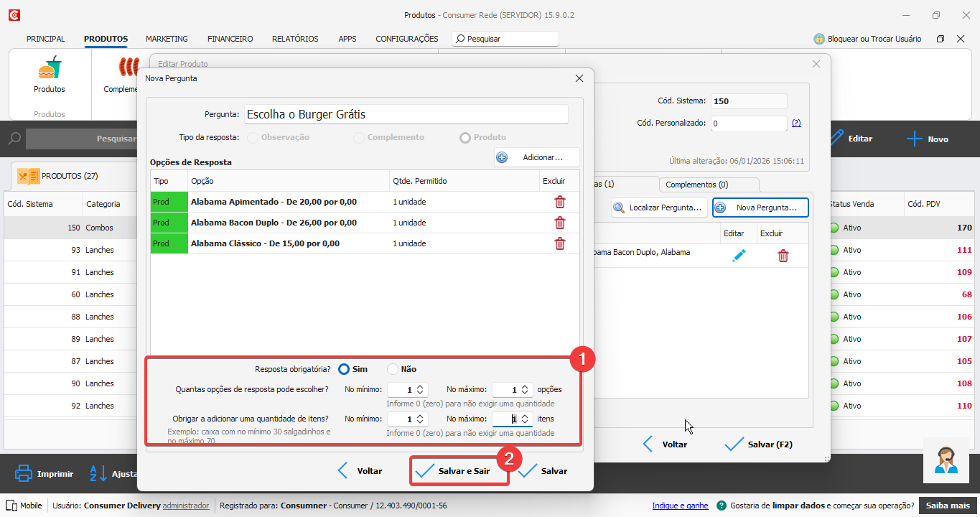Select the Complemento response type

click(359, 137)
